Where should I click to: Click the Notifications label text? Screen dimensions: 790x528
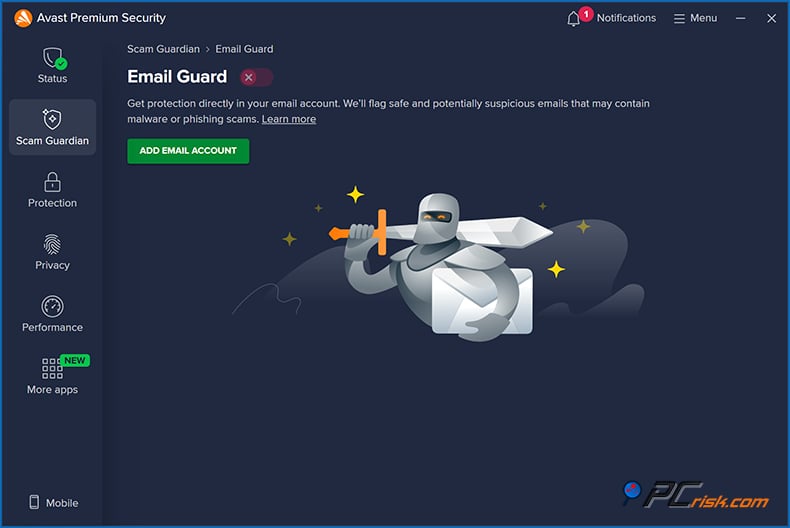[x=626, y=18]
